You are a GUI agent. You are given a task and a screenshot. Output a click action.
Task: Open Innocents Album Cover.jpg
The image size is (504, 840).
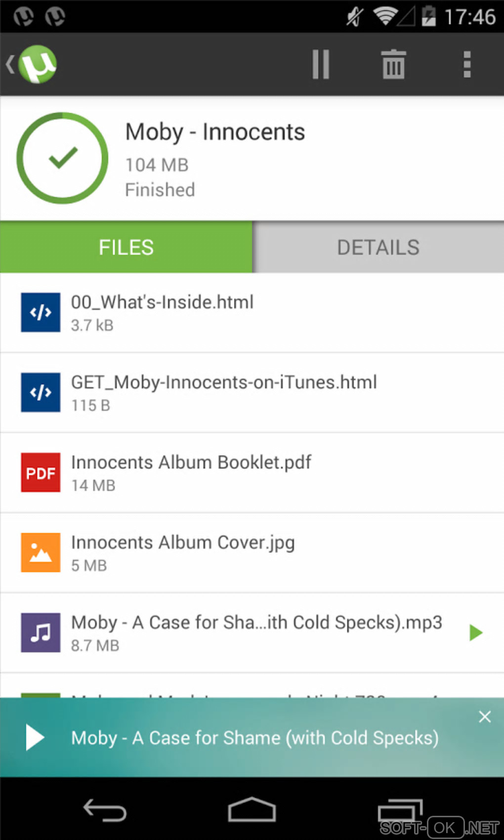183,543
